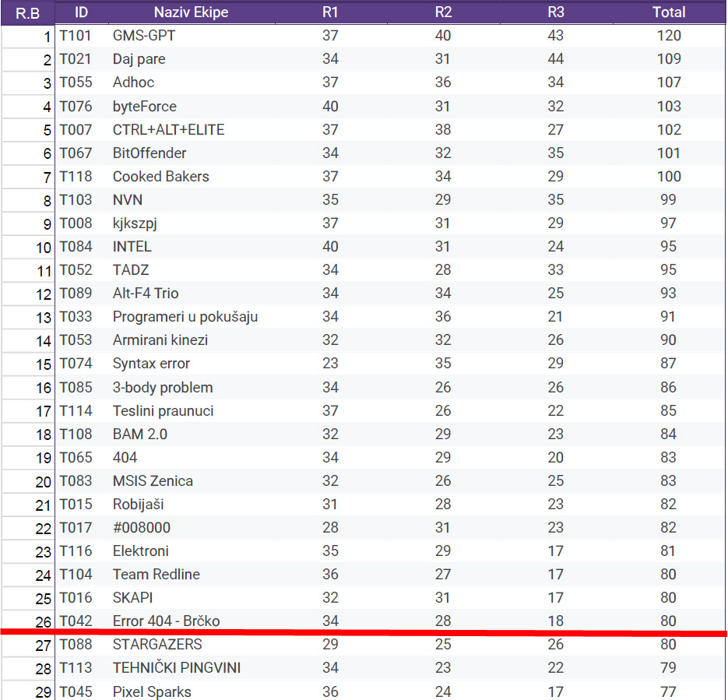Click the 'Pixel Sparks' team cell
The height and width of the screenshot is (700, 728).
click(x=152, y=691)
